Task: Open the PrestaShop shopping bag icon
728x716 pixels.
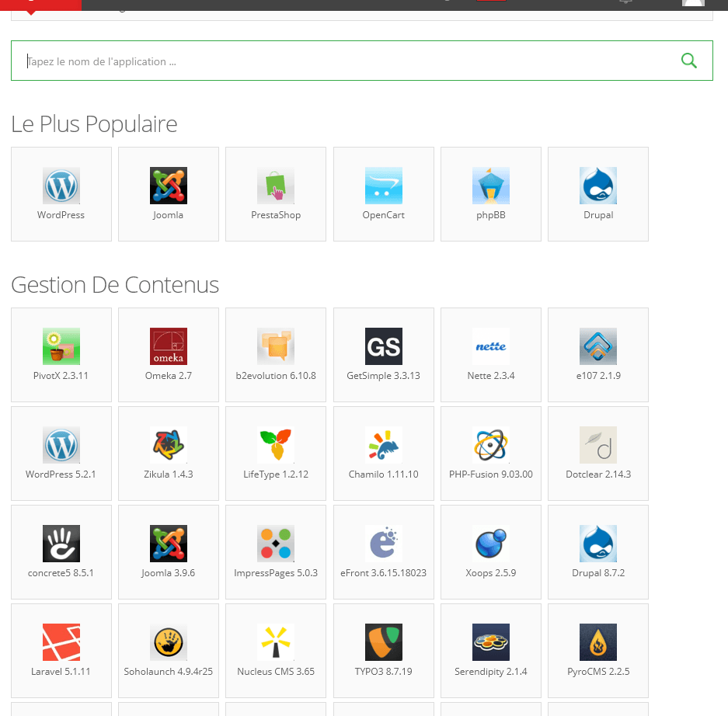Action: [276, 186]
